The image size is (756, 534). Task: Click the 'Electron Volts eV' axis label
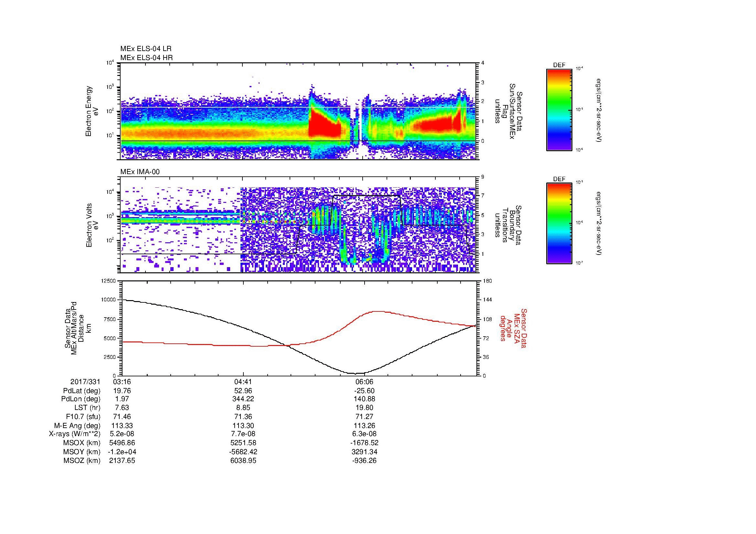coord(92,225)
